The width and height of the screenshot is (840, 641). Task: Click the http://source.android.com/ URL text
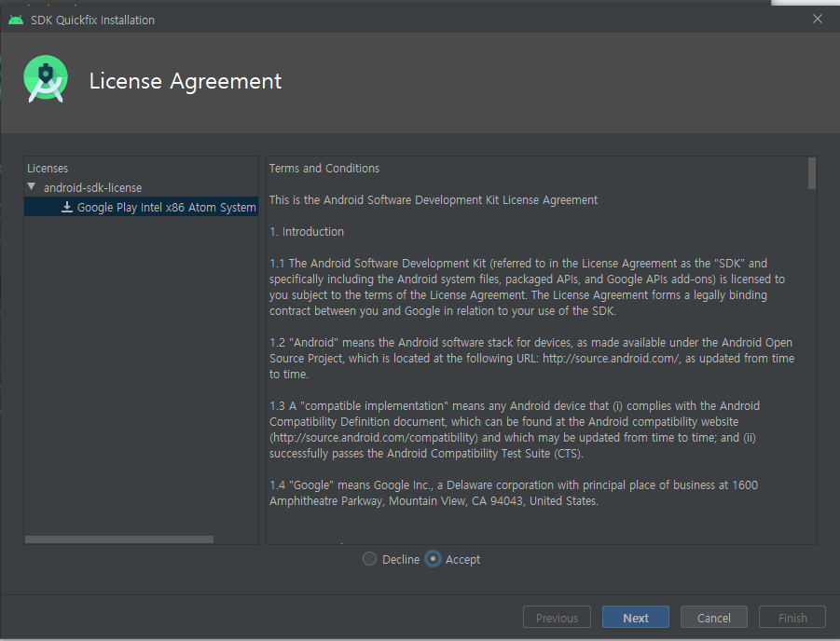point(611,359)
